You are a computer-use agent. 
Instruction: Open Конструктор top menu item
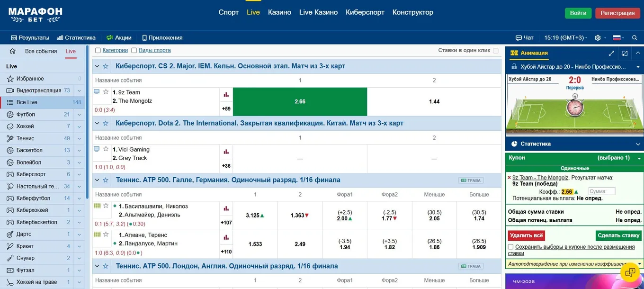pyautogui.click(x=413, y=12)
